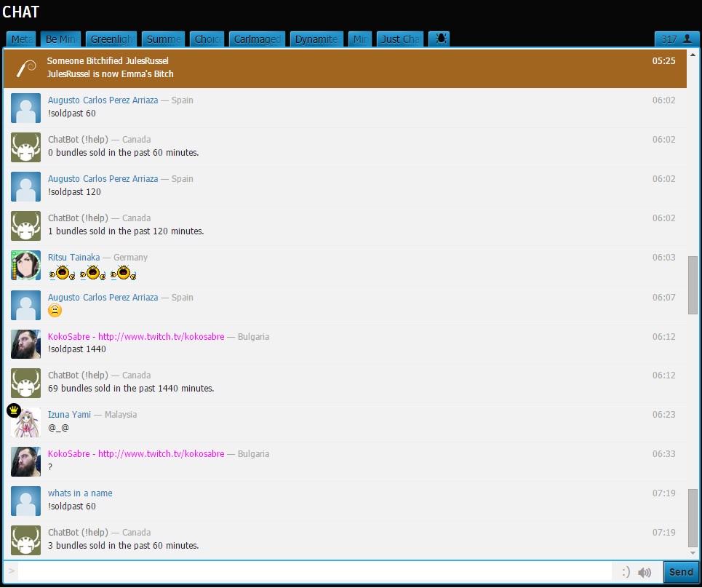Switch to the Greenlight chat tab
This screenshot has height=588, width=702.
pyautogui.click(x=111, y=39)
